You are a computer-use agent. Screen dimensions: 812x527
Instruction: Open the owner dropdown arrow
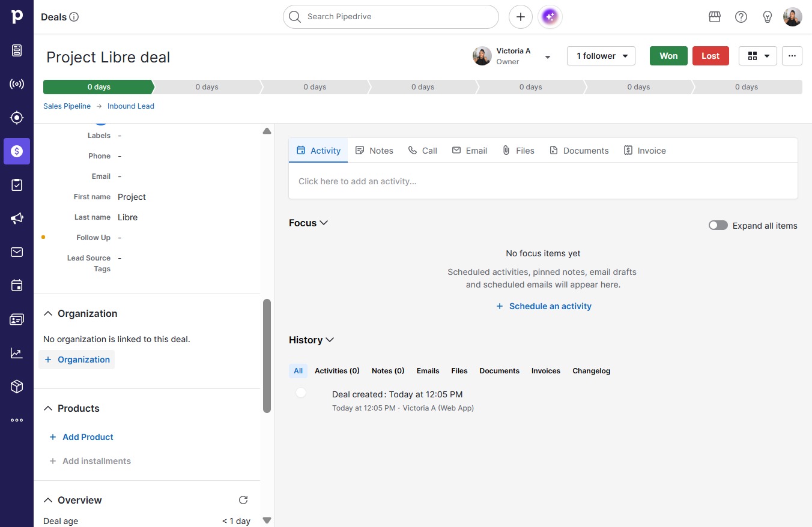(548, 57)
